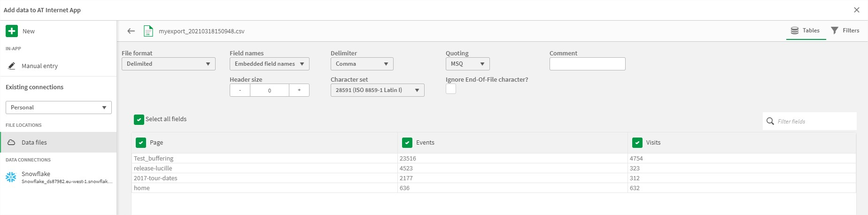Switch to the Tables tab
Screen dimensions: 868x215
point(806,31)
